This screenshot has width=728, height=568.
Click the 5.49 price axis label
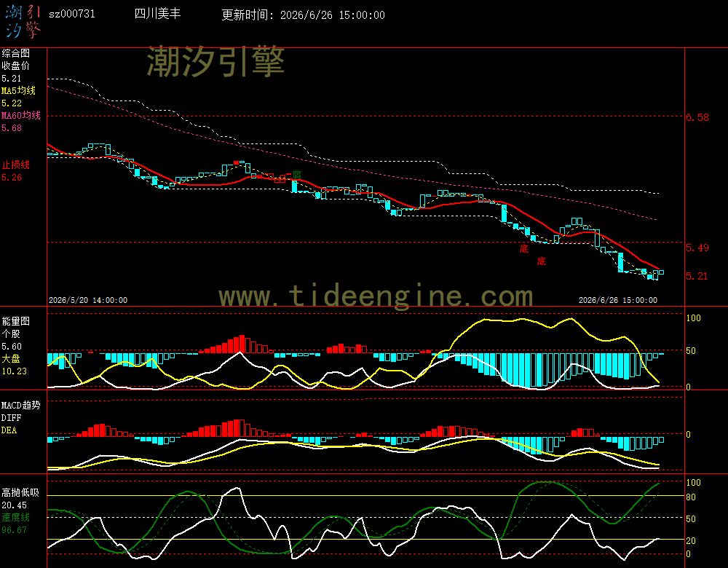coord(697,248)
